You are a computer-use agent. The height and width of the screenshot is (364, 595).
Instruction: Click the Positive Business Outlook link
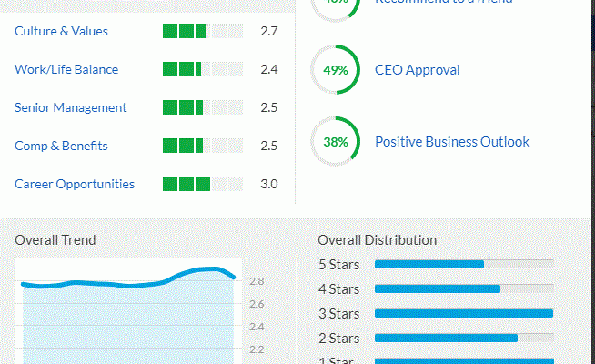click(452, 141)
